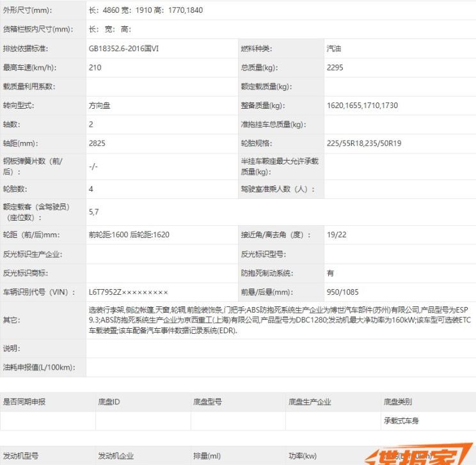Select the 底盘生产企业 column header
This screenshot has width=476, height=465.
click(x=310, y=402)
